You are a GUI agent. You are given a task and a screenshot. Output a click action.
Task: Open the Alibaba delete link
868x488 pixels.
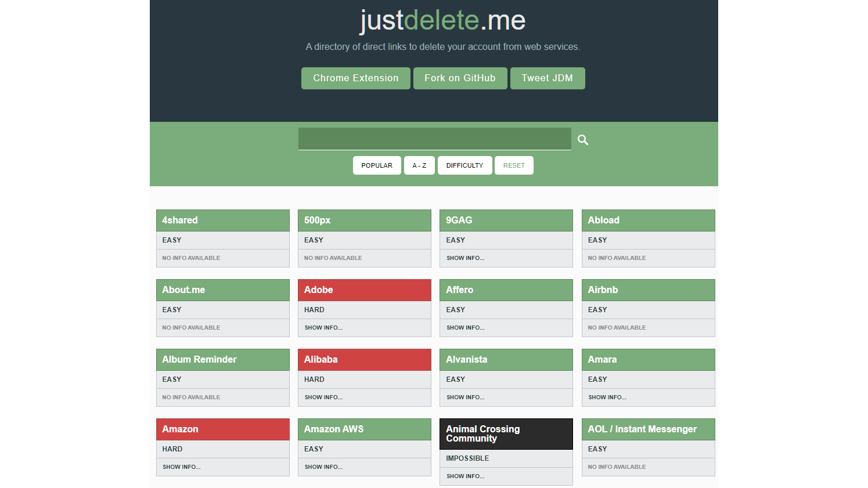click(x=365, y=360)
